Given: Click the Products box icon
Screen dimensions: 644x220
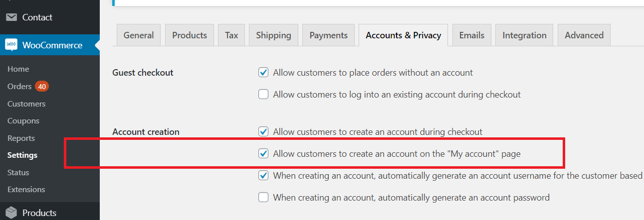Looking at the screenshot, I should pos(11,213).
